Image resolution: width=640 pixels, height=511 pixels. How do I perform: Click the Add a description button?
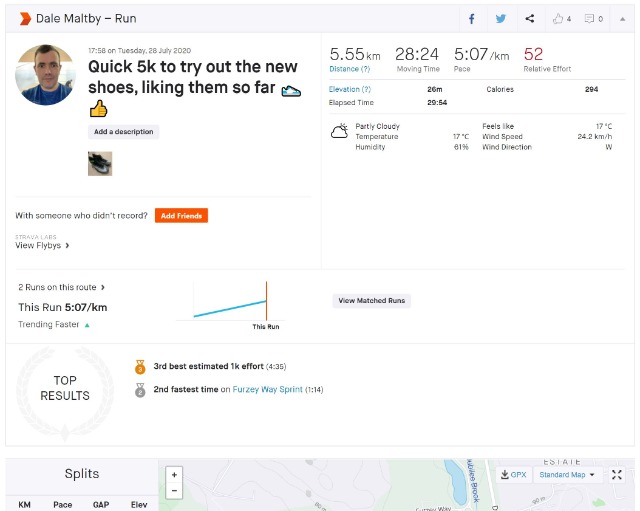tap(124, 132)
